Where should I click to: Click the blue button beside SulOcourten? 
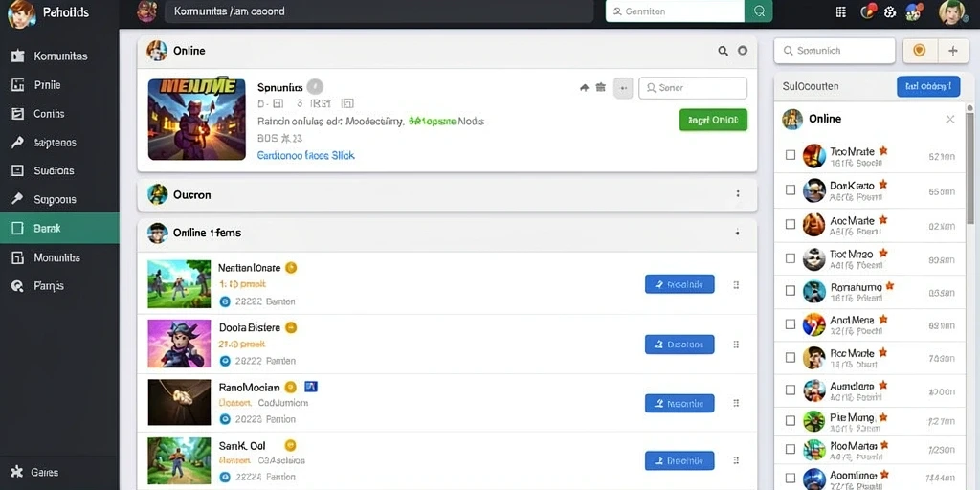(x=928, y=86)
